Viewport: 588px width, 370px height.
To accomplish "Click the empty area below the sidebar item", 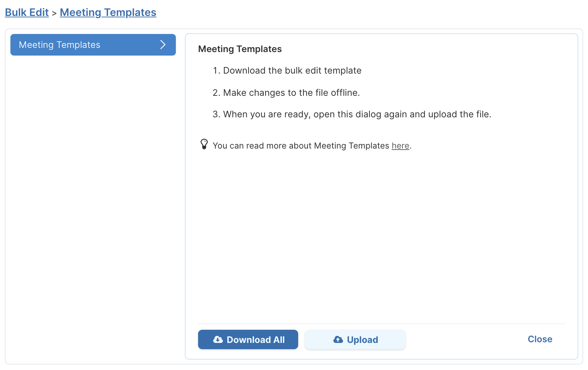I will pos(93,208).
